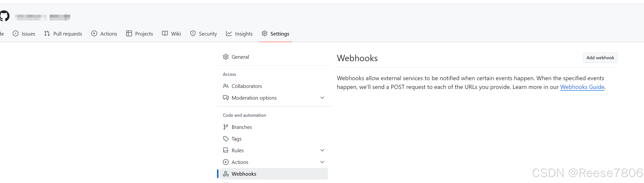Click the Webhooks page heading
The height and width of the screenshot is (183, 644).
(357, 58)
